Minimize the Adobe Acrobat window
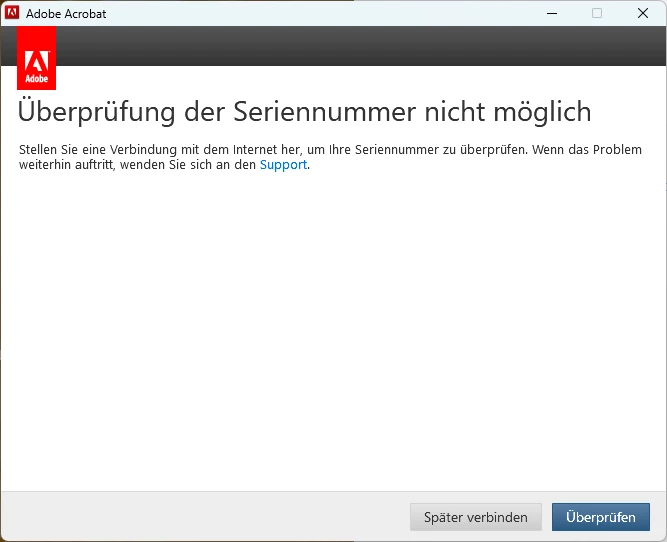Image resolution: width=667 pixels, height=542 pixels. tap(552, 13)
